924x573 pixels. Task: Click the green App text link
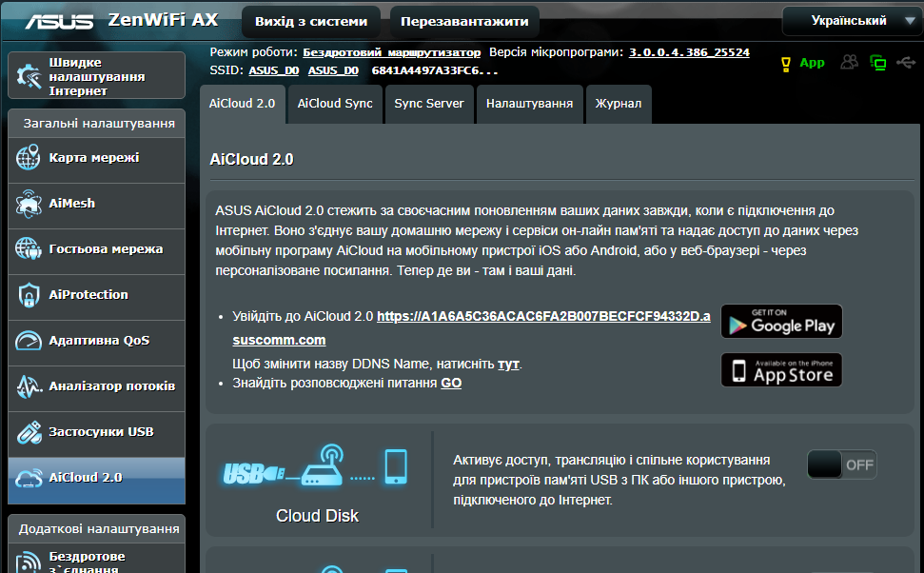[812, 63]
